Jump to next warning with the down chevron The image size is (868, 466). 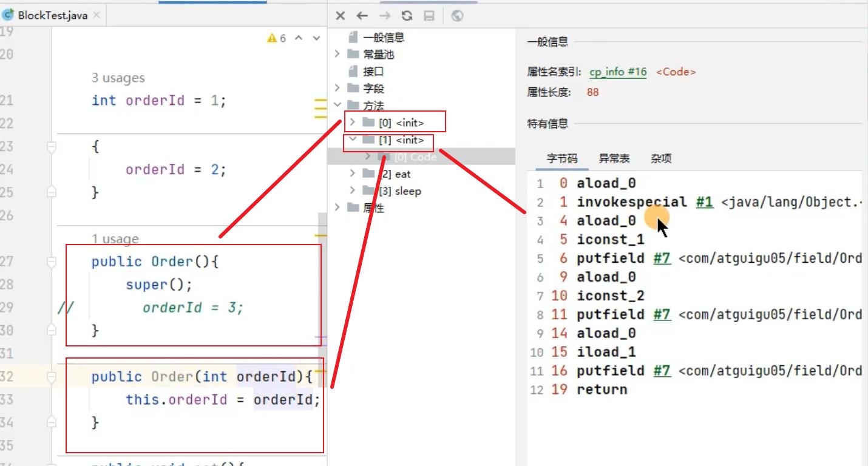tap(316, 37)
